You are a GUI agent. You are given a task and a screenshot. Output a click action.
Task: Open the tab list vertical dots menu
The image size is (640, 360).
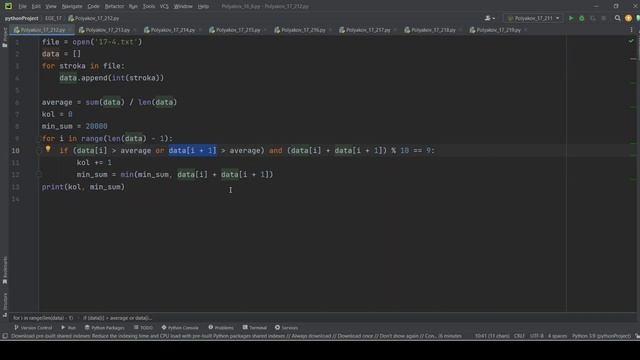point(631,30)
